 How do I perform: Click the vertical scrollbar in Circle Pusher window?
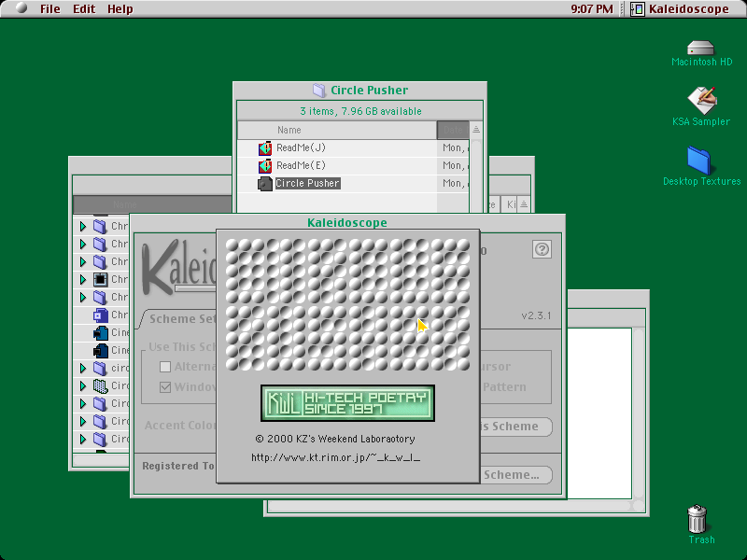[476, 175]
